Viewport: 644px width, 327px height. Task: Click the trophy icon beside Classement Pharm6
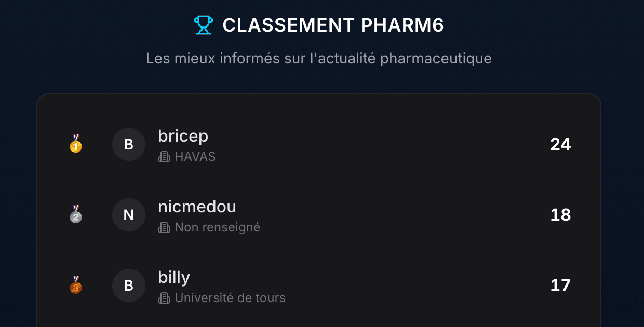(203, 25)
